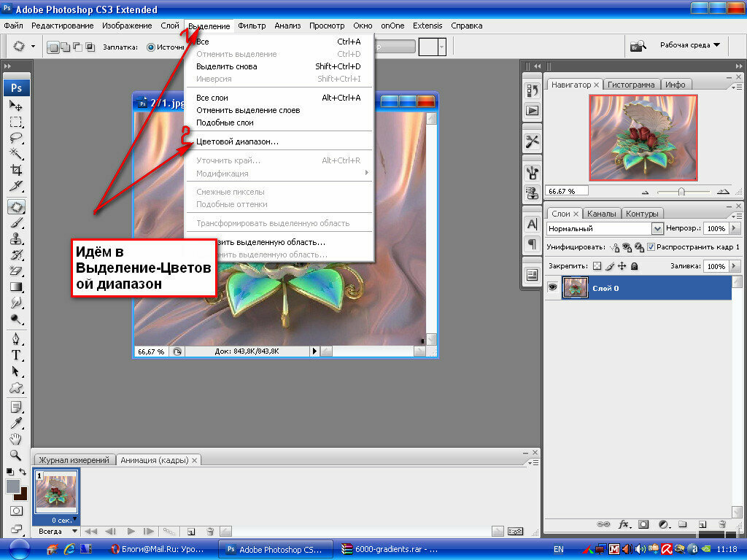This screenshot has width=747, height=560.
Task: Choose Цветовой диапазон menu item
Action: (x=279, y=141)
